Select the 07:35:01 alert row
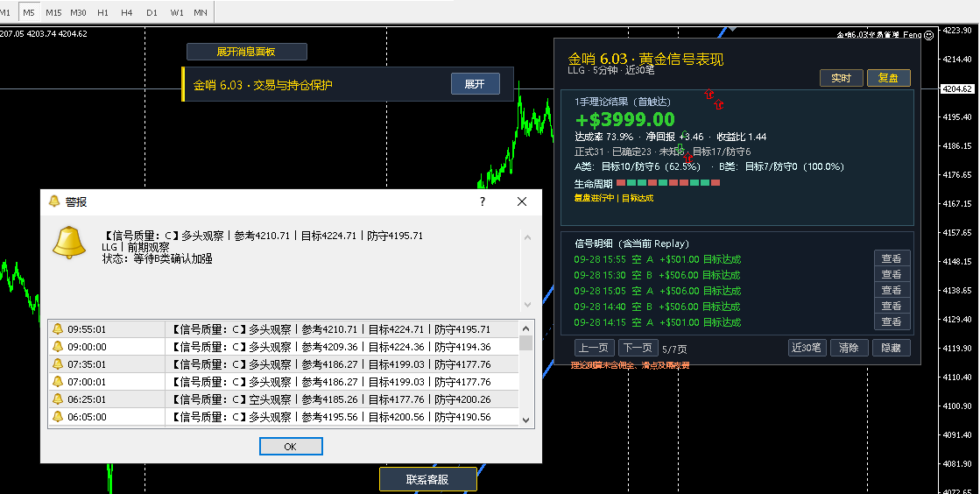The width and height of the screenshot is (980, 494). click(x=283, y=364)
